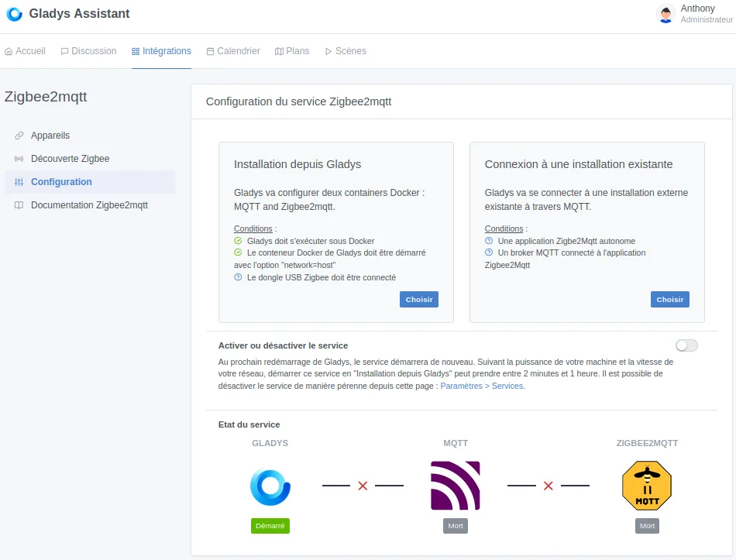
Task: Select Configuration in the sidebar
Action: [x=61, y=181]
